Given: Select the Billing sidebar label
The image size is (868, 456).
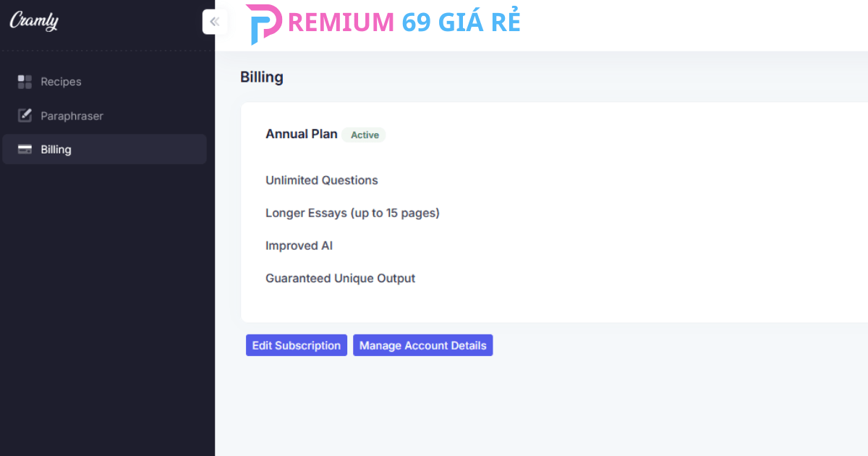Looking at the screenshot, I should click(56, 150).
